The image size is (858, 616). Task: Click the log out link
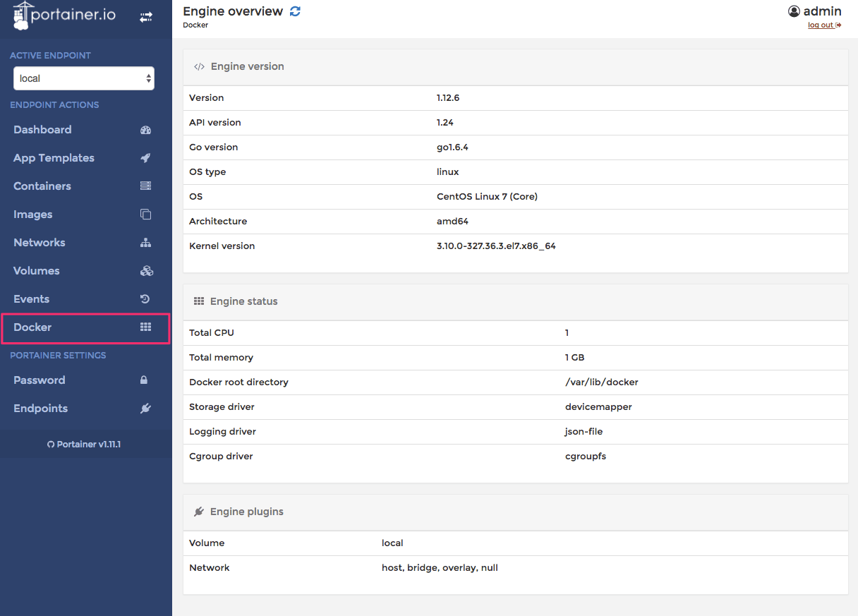coord(824,25)
